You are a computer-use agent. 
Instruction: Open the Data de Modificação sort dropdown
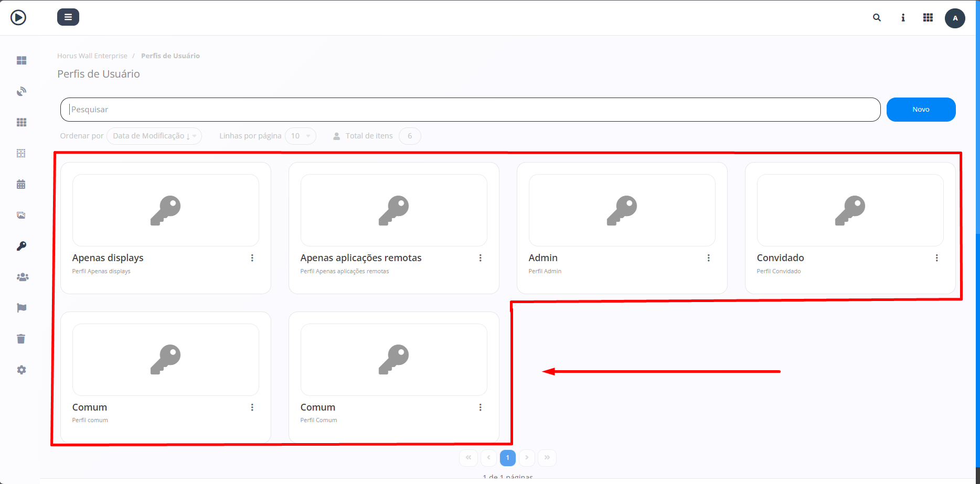point(154,136)
